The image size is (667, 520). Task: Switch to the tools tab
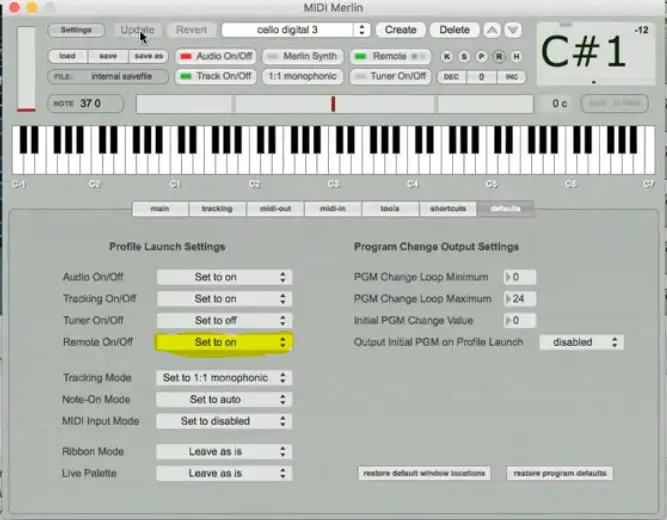click(x=390, y=209)
